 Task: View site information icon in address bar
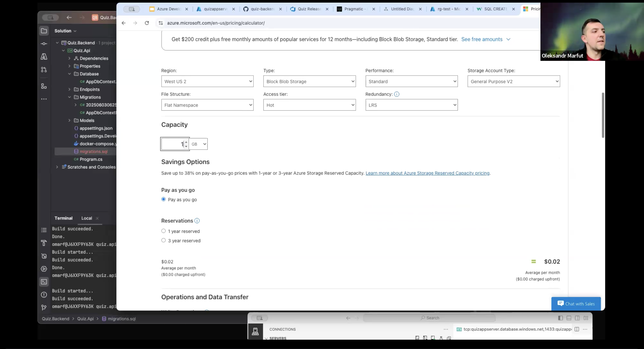coord(161,23)
